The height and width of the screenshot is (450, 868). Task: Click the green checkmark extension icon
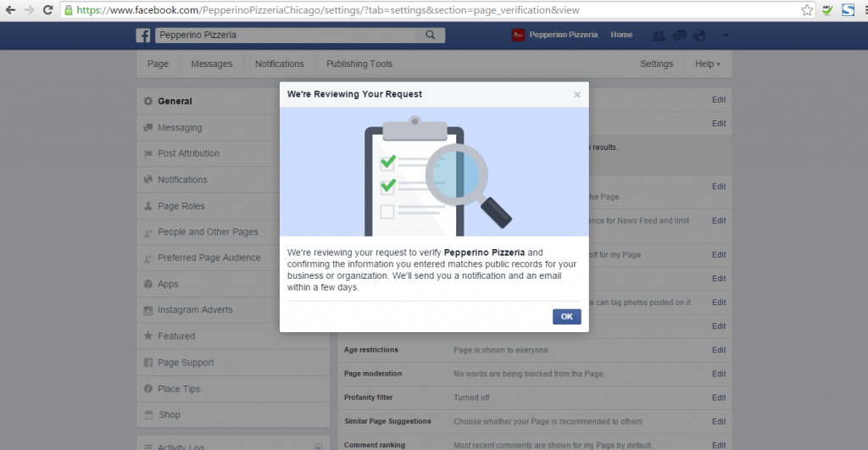pos(827,10)
